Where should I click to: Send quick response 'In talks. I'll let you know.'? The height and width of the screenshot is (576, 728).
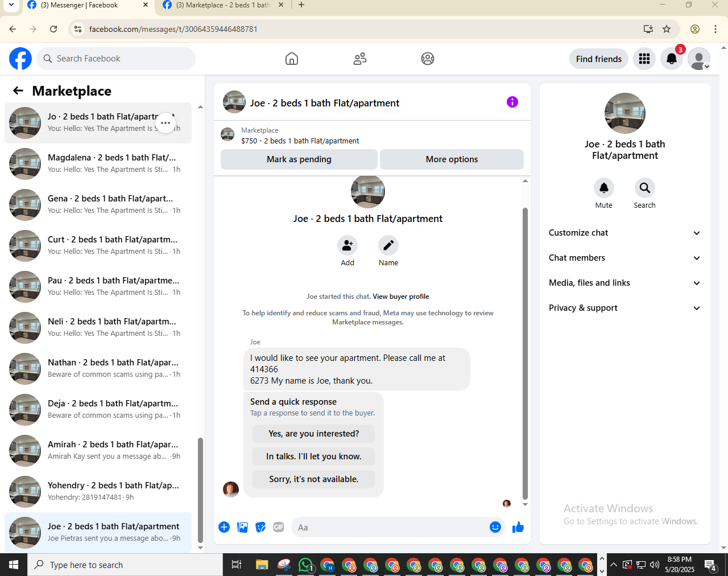click(x=314, y=456)
